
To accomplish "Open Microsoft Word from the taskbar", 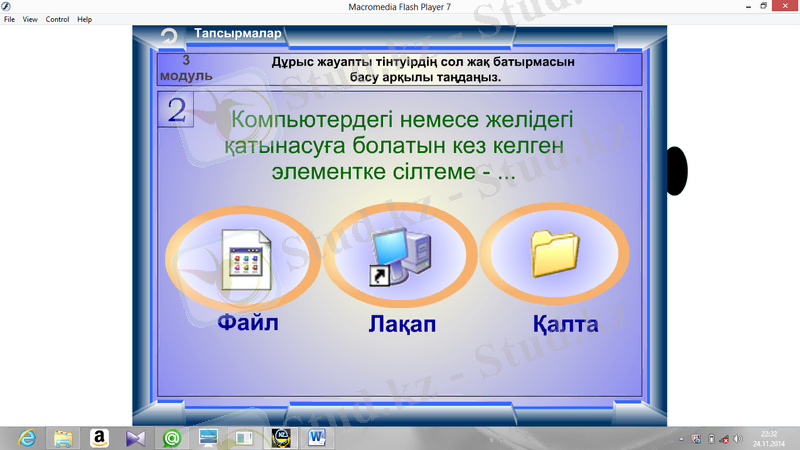I will point(318,437).
